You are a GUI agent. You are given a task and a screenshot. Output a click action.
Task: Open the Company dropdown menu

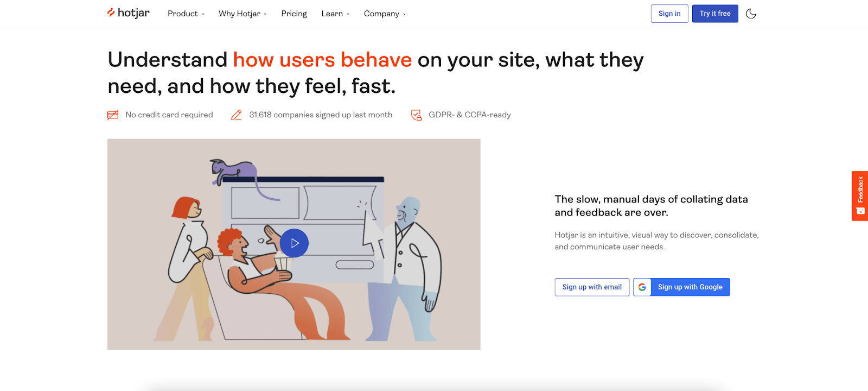coord(385,14)
